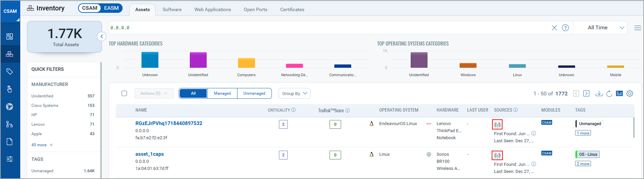Click the CSAM app picker in corner

10,11
